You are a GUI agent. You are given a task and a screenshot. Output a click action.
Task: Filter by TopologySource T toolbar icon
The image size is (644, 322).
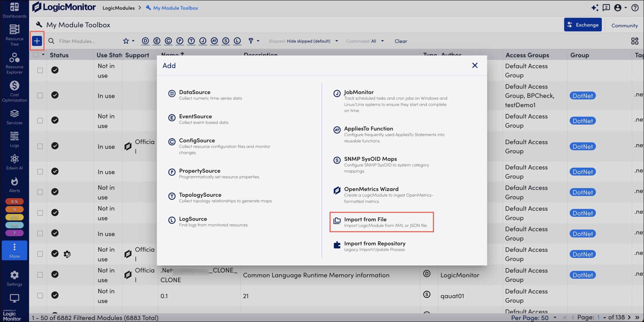point(191,41)
